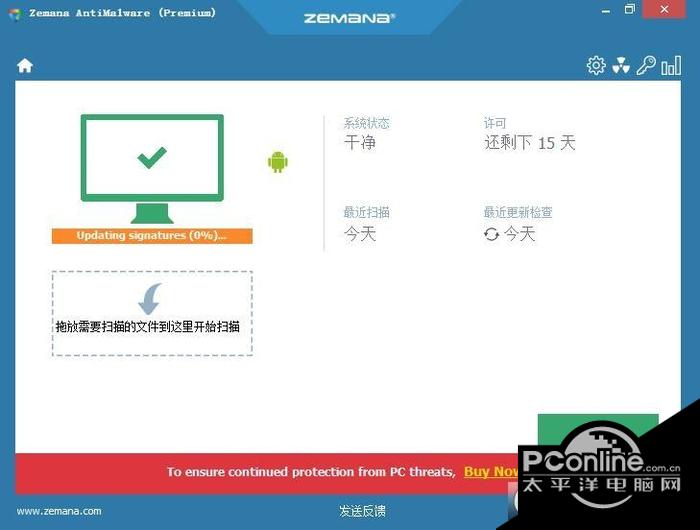Viewport: 700px width, 530px height.
Task: Click the green Android robot icon
Action: pos(277,162)
